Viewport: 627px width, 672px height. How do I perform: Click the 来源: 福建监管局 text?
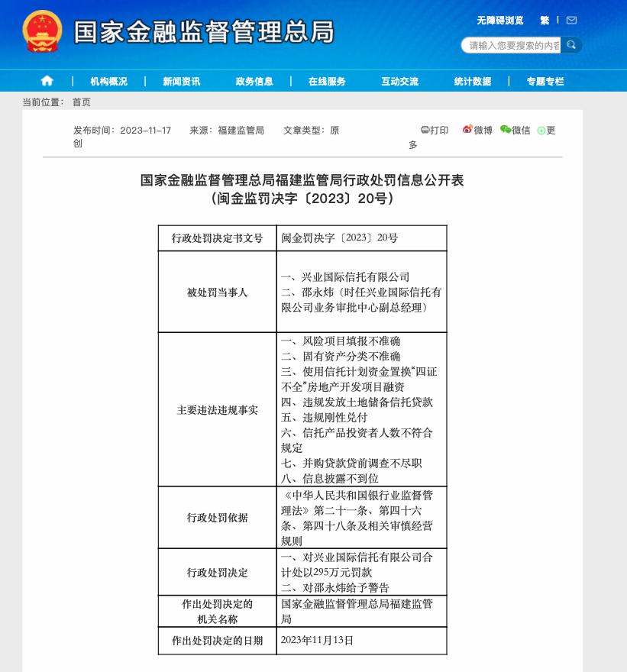(227, 131)
